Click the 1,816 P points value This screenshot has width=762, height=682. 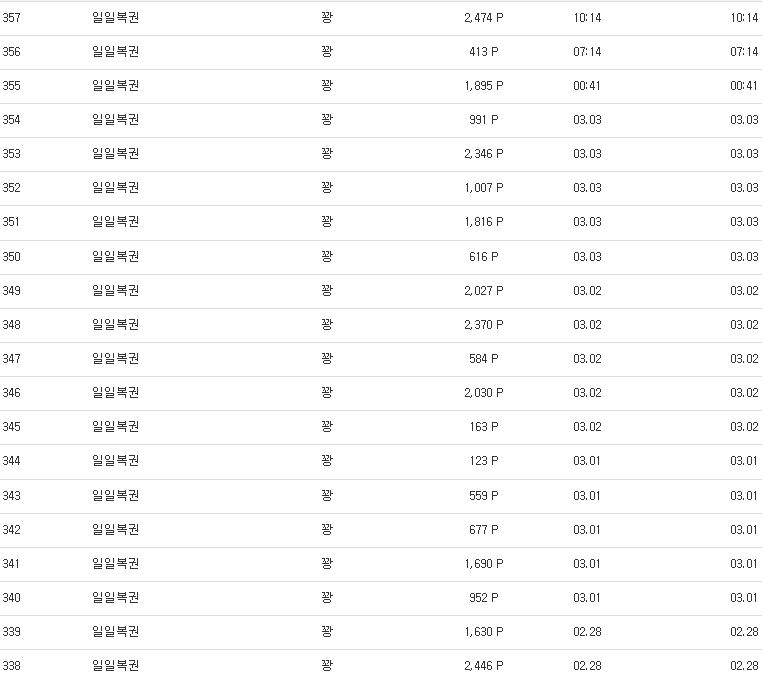click(484, 222)
